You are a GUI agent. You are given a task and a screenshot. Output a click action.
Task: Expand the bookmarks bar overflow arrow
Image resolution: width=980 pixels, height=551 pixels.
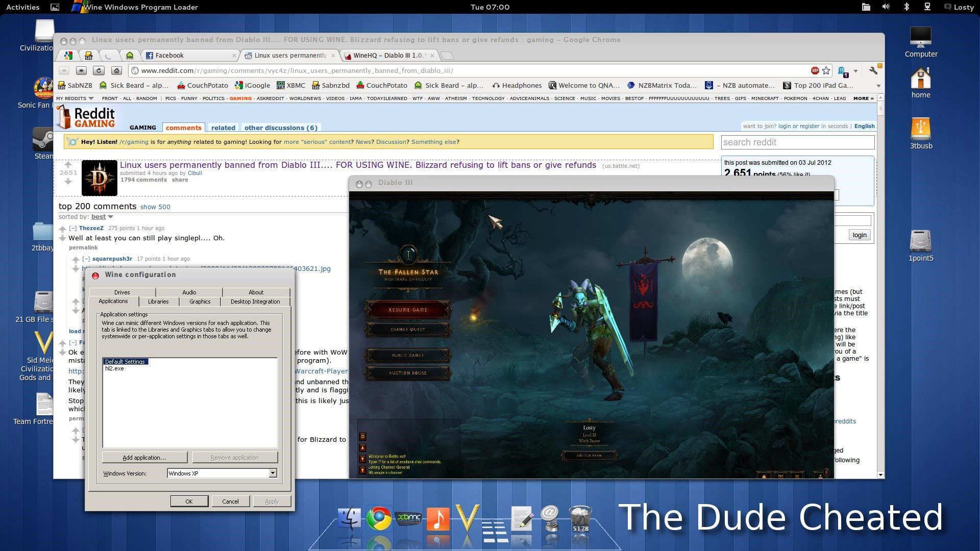(878, 86)
